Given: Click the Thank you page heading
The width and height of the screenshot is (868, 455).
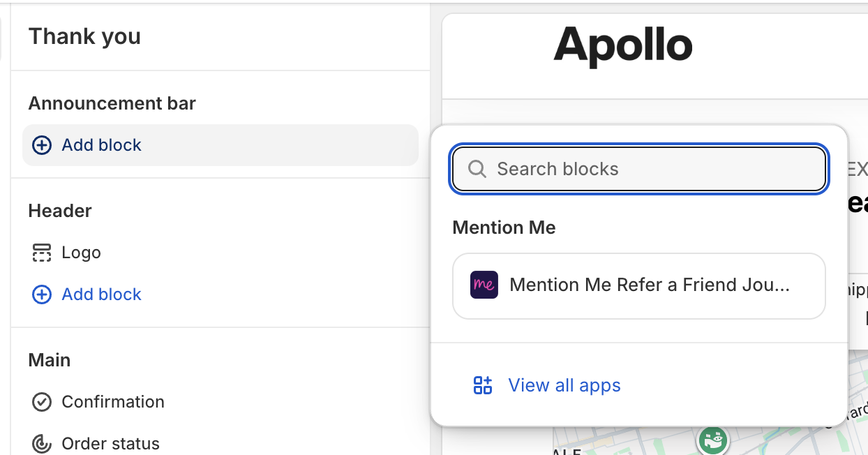Looking at the screenshot, I should [84, 36].
